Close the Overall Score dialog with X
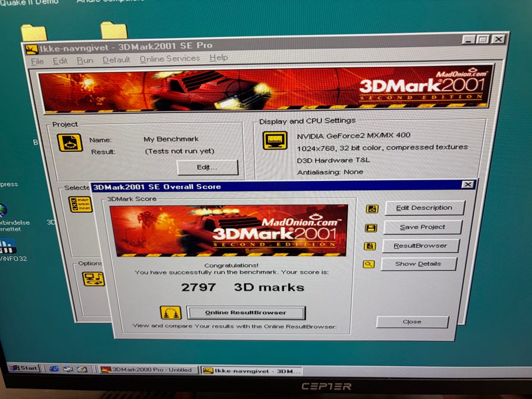The width and height of the screenshot is (532, 399). [468, 184]
